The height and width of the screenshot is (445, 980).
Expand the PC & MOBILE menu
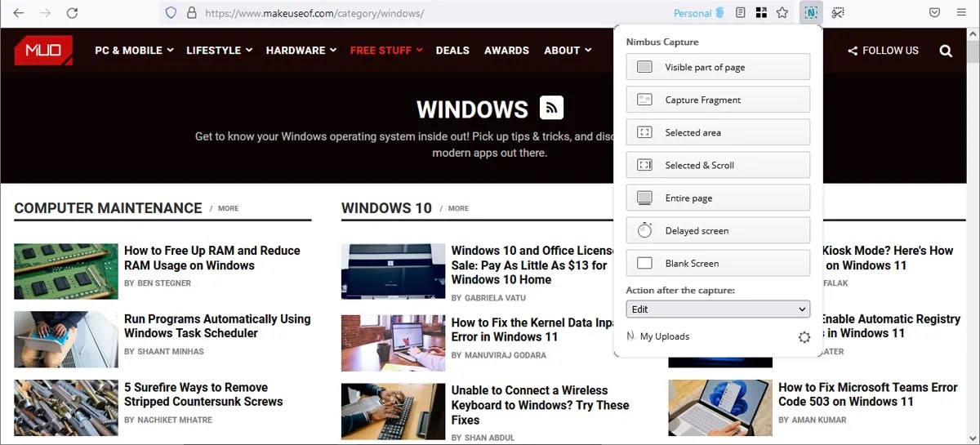[134, 50]
